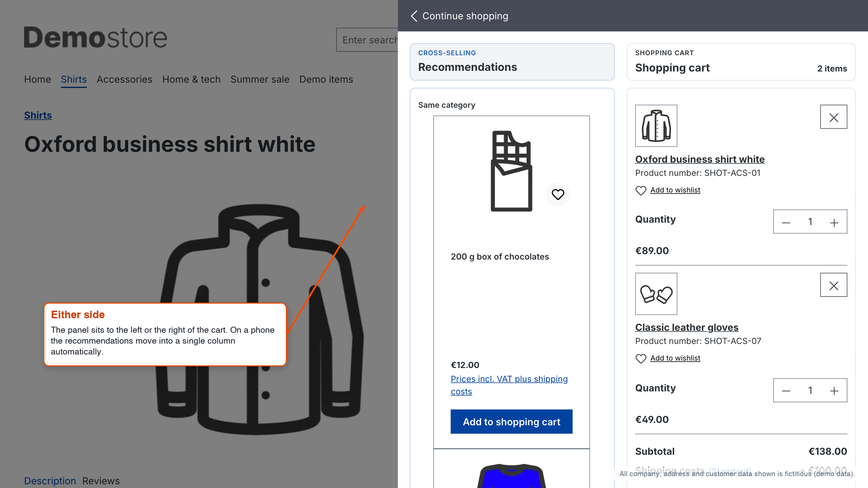Open Prices incl. VAT plus shipping costs link
The image size is (868, 488).
click(x=509, y=385)
